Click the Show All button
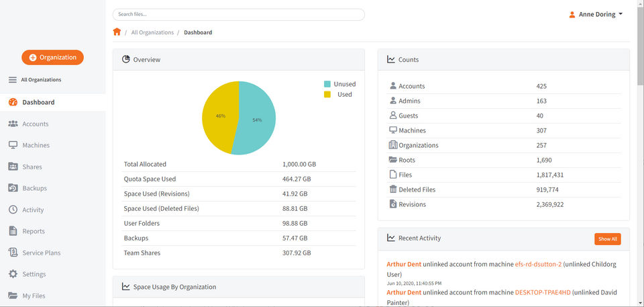This screenshot has height=307, width=644. point(608,239)
